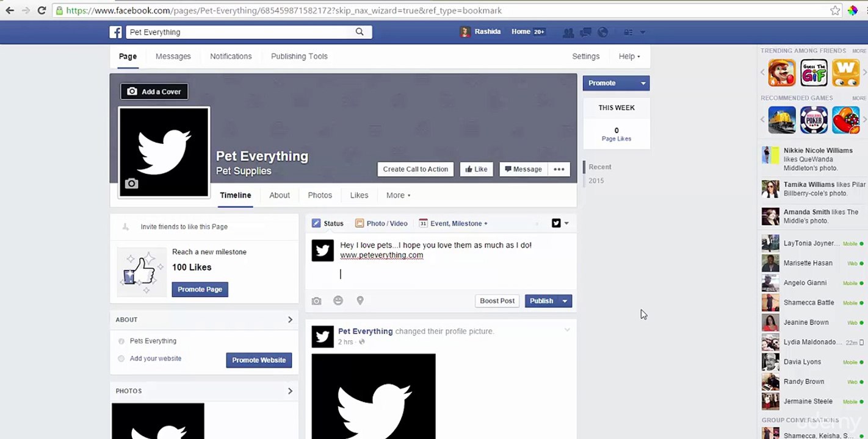Screen dimensions: 868x439
Task: Open the About tab under cover
Action: (x=280, y=195)
